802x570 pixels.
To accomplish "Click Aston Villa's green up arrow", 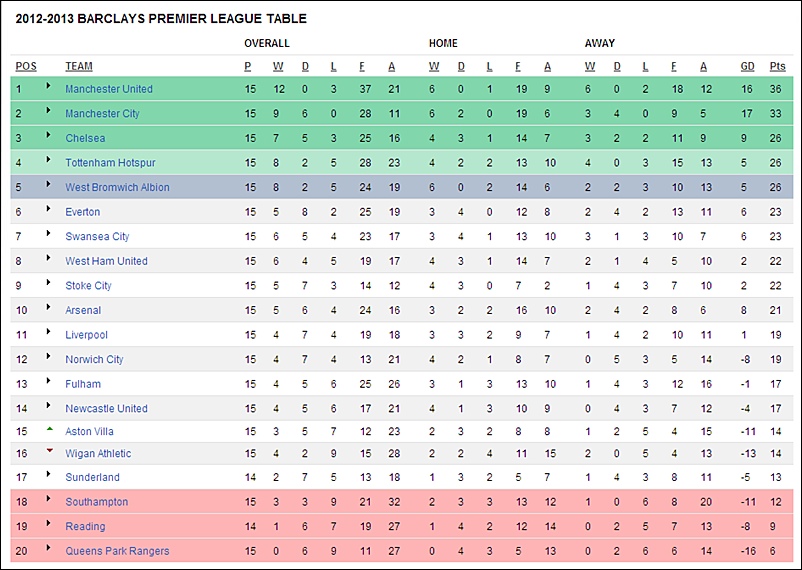I will point(50,429).
